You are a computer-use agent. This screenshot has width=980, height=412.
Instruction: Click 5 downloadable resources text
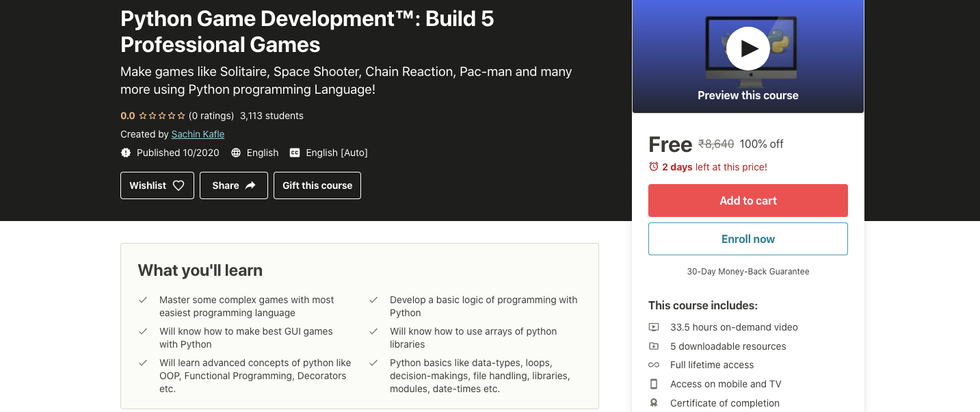(728, 346)
